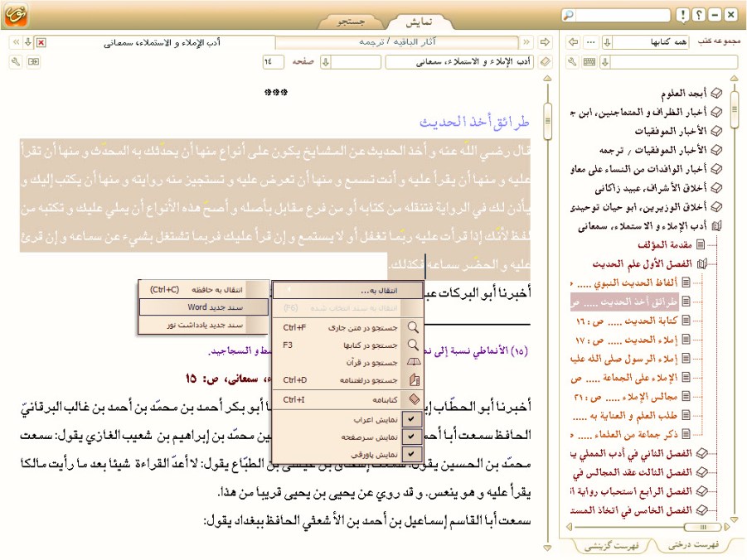
Task: Click the text pane vertical scrollbar thumb
Action: point(548,121)
